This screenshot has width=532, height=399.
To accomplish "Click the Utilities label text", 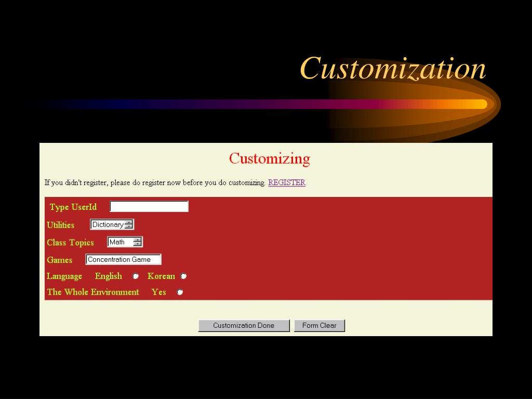I will 60,225.
